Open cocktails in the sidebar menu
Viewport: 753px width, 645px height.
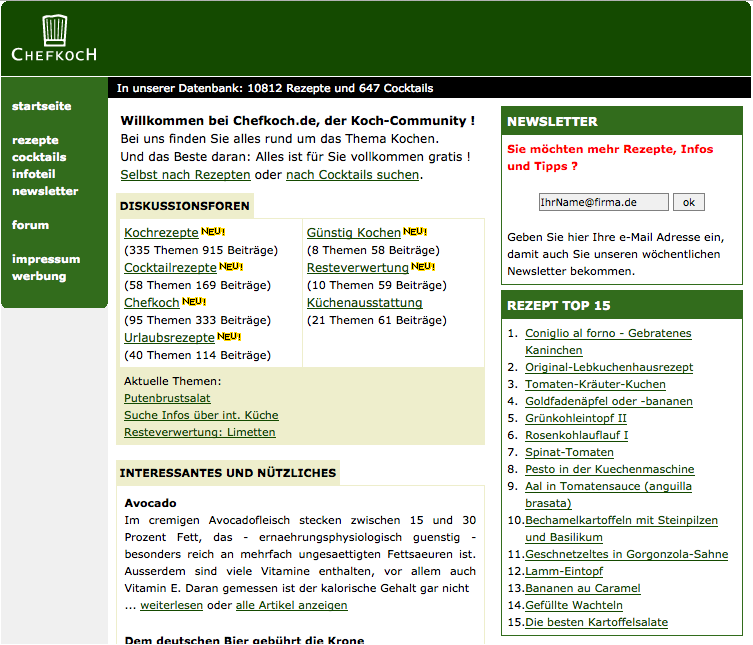[39, 157]
